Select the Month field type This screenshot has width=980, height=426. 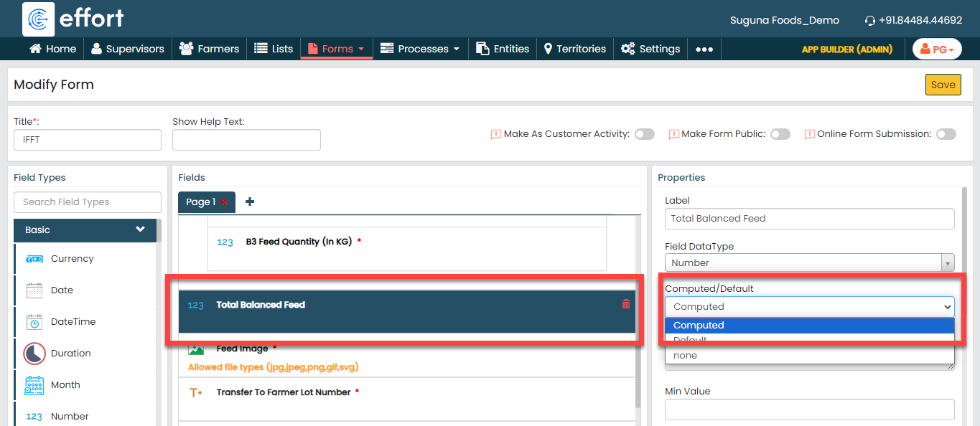click(65, 385)
